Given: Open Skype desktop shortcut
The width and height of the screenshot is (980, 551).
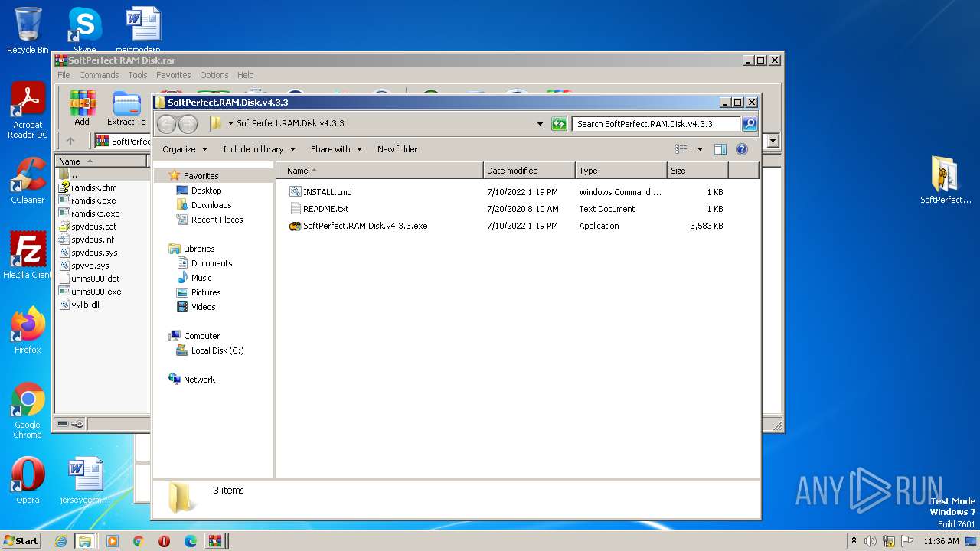Looking at the screenshot, I should coord(85,31).
